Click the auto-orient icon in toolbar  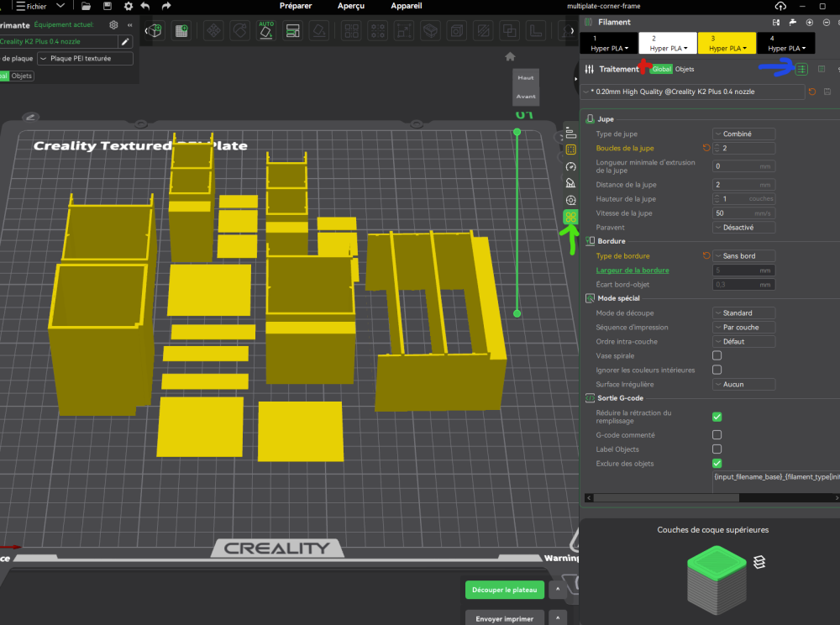coord(266,31)
